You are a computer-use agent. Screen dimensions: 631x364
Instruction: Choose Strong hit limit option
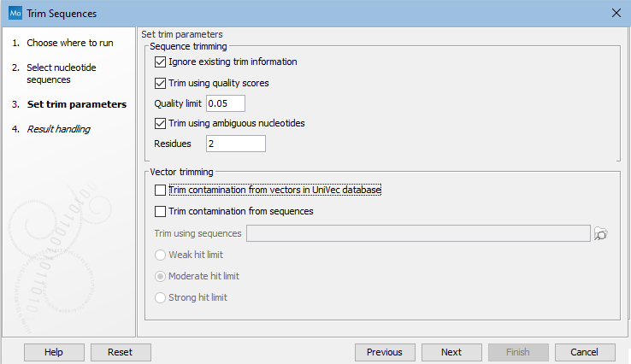click(160, 297)
